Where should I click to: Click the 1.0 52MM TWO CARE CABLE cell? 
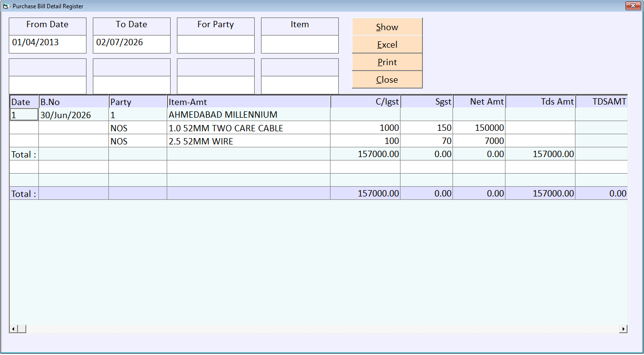[x=248, y=128]
